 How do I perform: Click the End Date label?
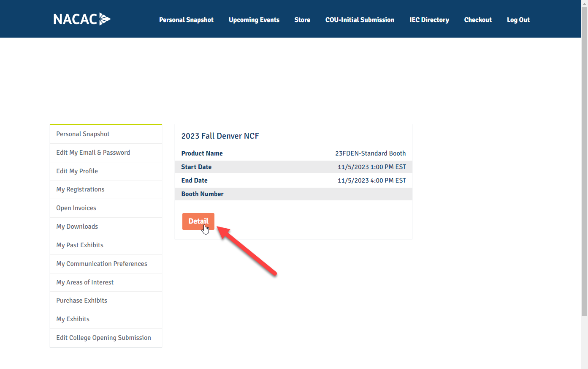195,180
